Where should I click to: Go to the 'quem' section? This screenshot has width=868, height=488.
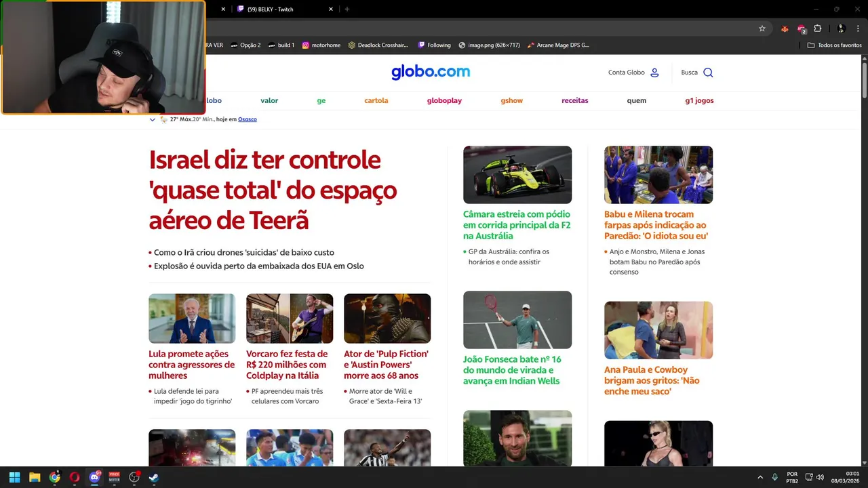[x=637, y=100]
